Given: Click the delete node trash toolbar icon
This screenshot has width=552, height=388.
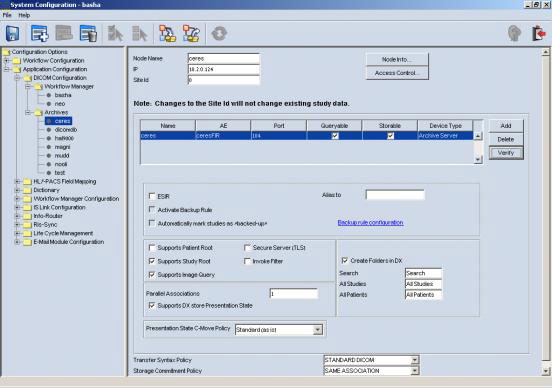Looking at the screenshot, I should point(88,33).
